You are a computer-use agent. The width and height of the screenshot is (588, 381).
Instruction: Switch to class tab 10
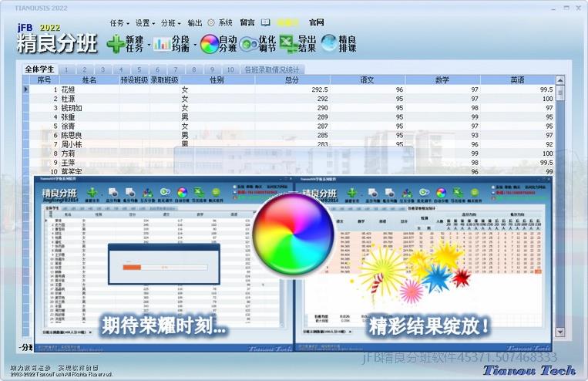[x=230, y=69]
